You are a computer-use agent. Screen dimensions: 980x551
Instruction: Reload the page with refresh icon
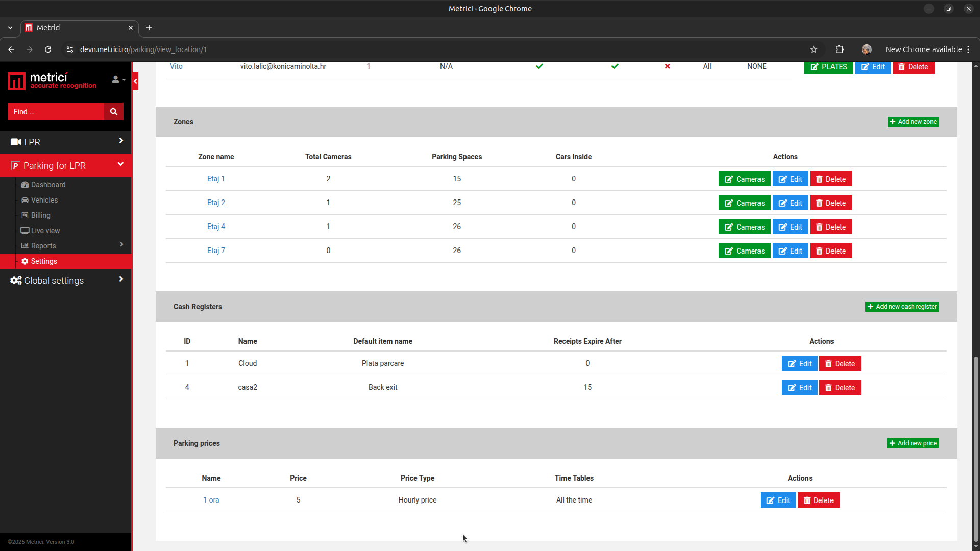(x=48, y=49)
